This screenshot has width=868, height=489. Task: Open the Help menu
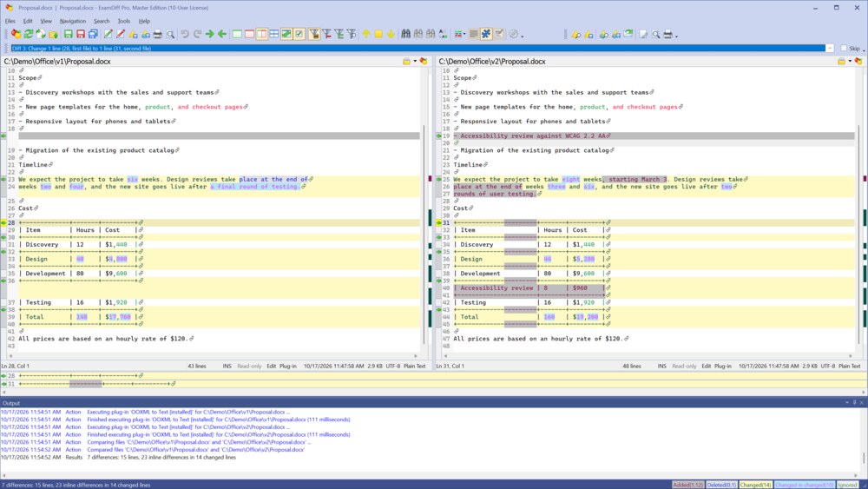tap(144, 21)
